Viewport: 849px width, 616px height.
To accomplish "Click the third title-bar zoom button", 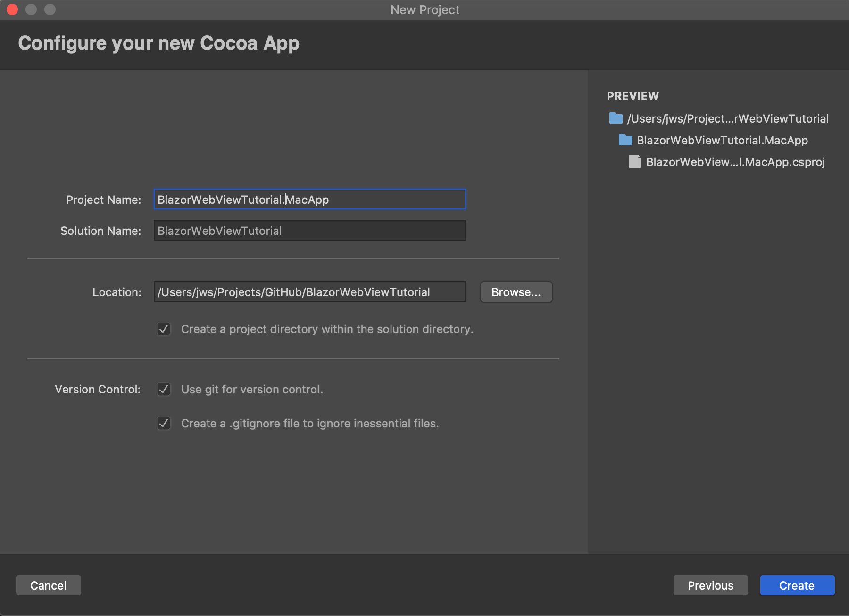I will (50, 9).
